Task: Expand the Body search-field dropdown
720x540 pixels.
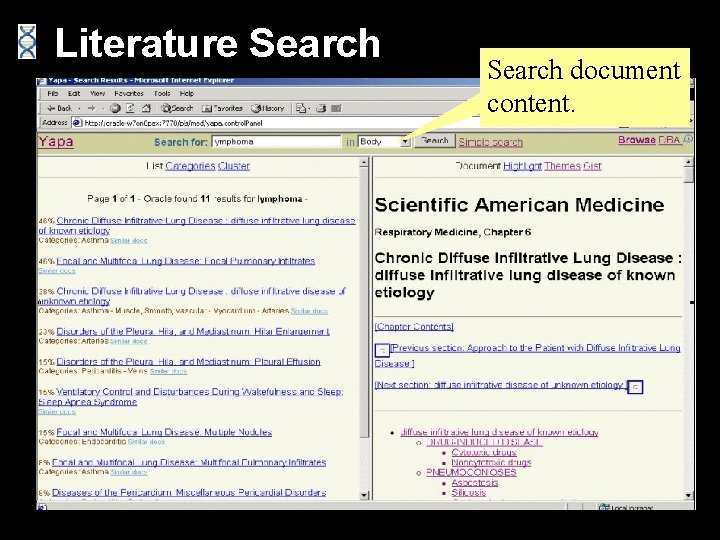Action: pos(405,142)
